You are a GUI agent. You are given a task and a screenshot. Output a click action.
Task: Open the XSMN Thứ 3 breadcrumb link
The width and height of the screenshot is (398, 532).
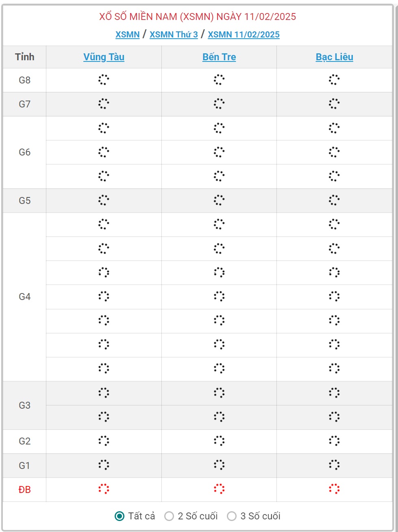pos(174,35)
